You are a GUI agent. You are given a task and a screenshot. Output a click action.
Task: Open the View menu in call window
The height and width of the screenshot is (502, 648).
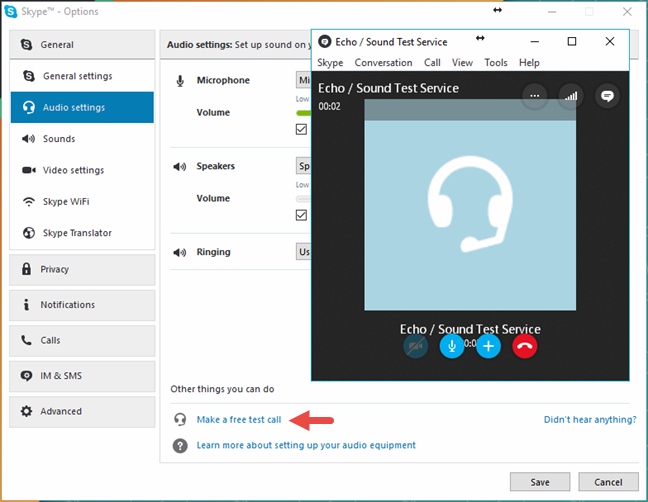click(x=462, y=63)
